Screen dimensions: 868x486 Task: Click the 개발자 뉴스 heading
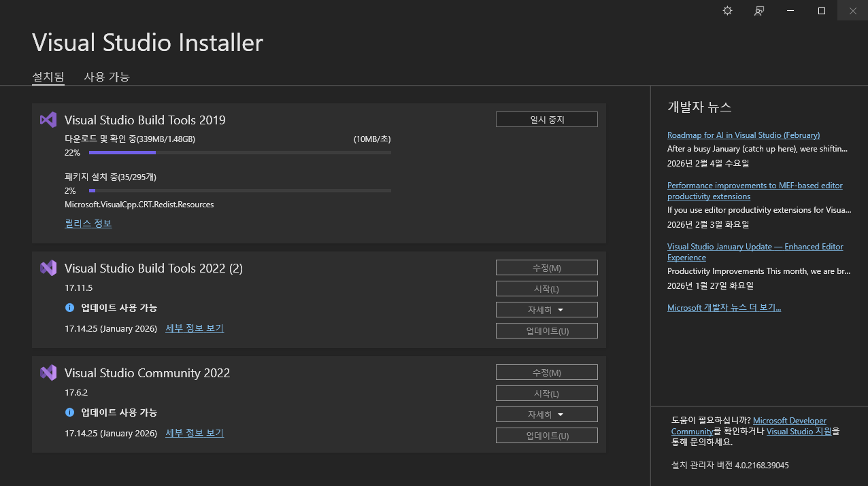[699, 107]
